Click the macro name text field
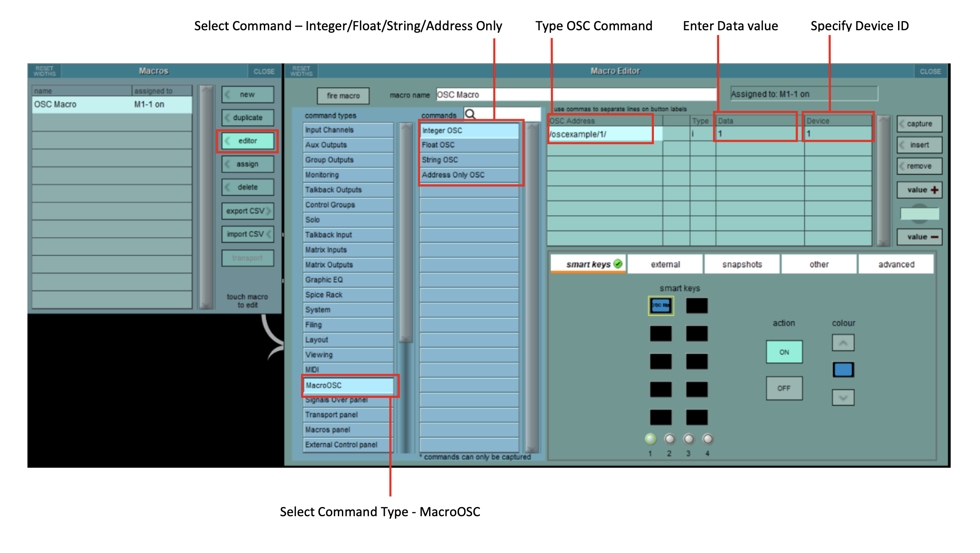The height and width of the screenshot is (553, 980). (575, 95)
